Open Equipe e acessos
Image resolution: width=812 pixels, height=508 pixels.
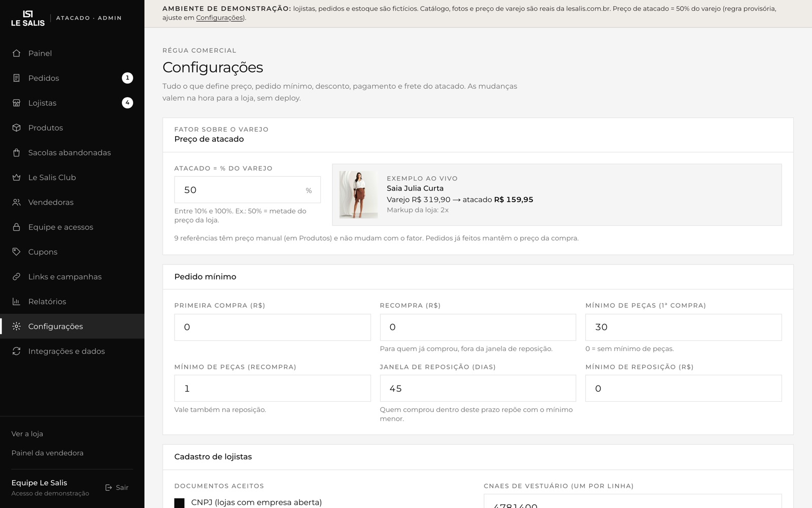[x=72, y=227]
